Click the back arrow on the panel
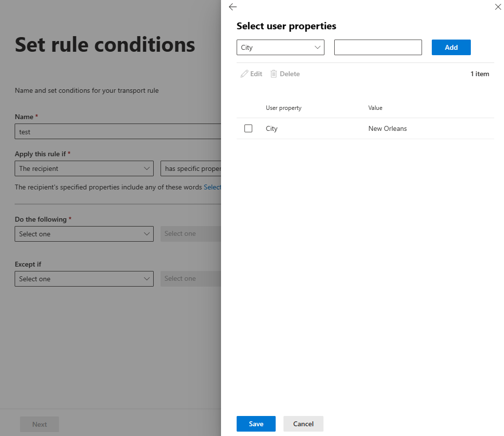This screenshot has height=436, width=504. coord(233,7)
